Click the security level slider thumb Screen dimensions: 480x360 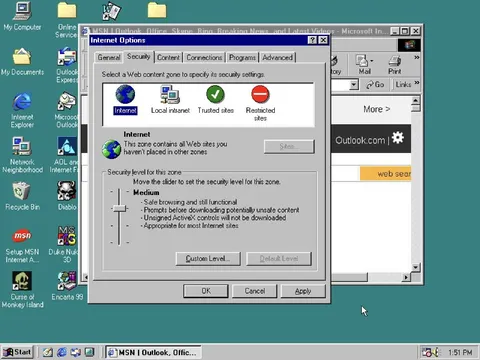[119, 208]
